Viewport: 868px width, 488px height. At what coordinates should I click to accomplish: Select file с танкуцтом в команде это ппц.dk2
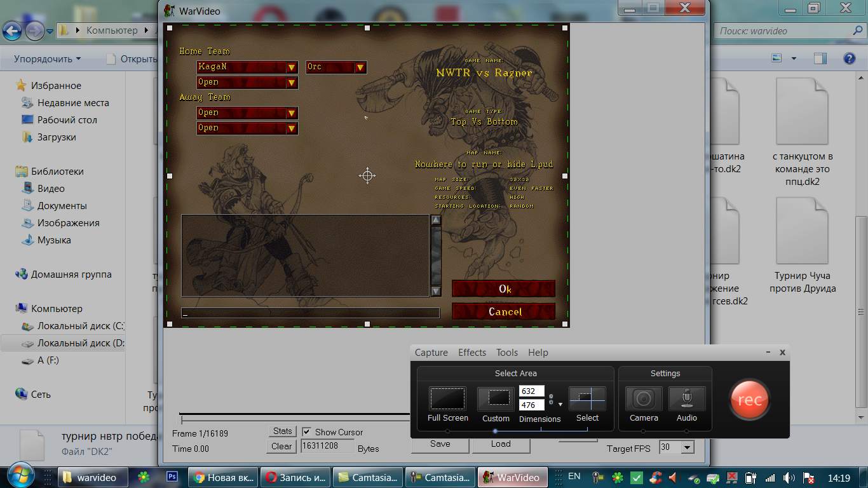803,132
